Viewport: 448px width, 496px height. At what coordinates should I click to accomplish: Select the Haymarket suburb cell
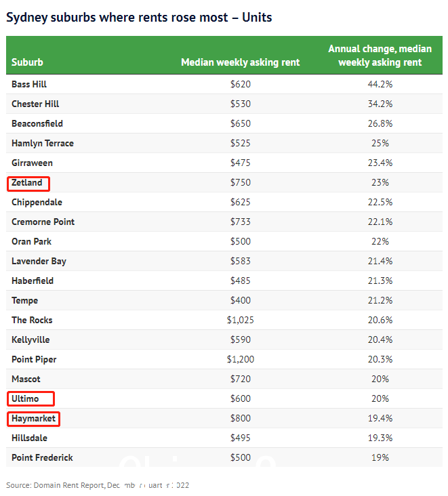click(x=33, y=419)
